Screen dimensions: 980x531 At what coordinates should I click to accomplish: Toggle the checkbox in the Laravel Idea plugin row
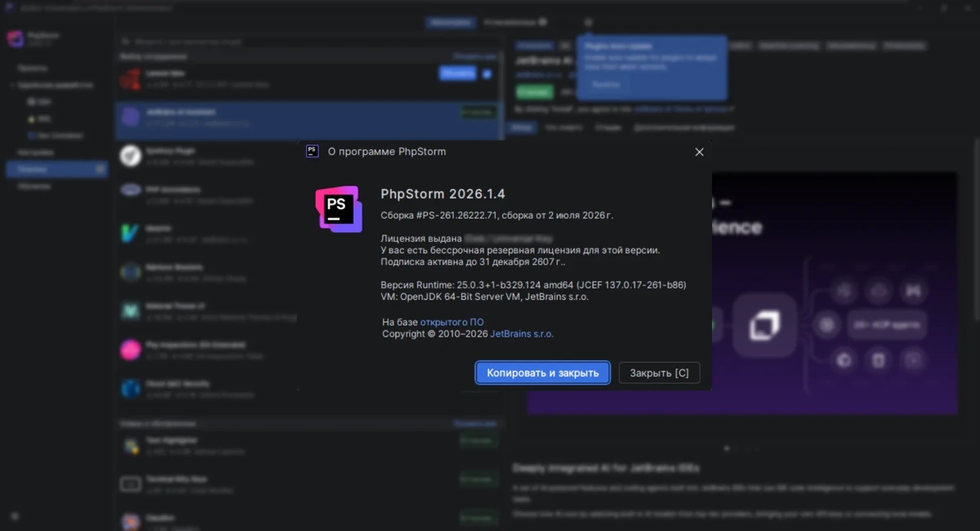click(488, 74)
